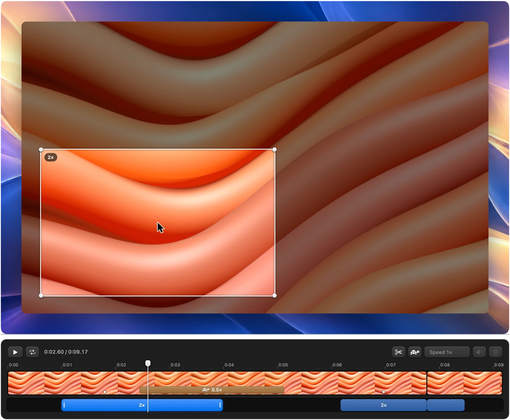Screen dimensions: 510x420
Task: Click the 2x badge in the zoom rectangle
Action: pos(51,157)
